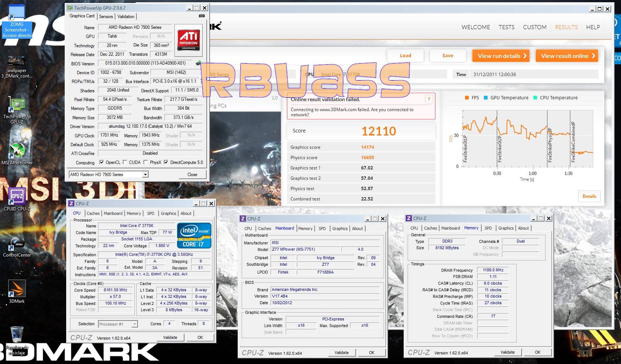The height and width of the screenshot is (364, 621).
Task: Click the GPU-Z camera screenshot icon
Action: pyautogui.click(x=202, y=16)
